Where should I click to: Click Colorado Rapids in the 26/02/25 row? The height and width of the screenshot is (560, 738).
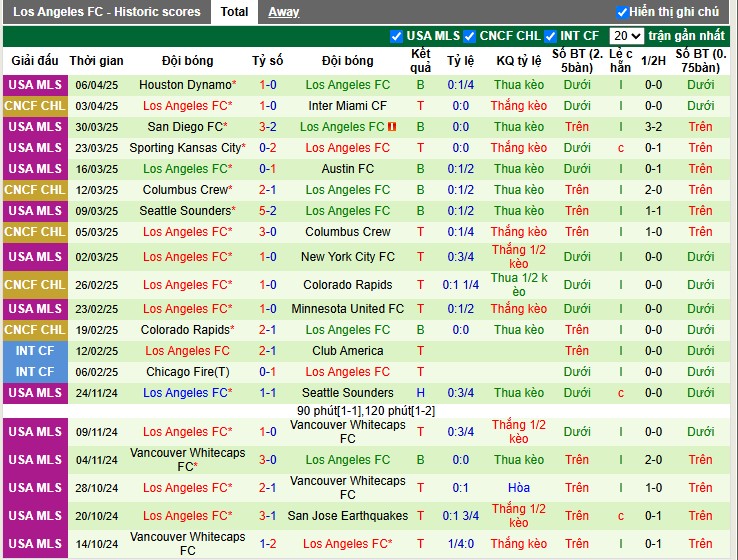[x=347, y=285]
